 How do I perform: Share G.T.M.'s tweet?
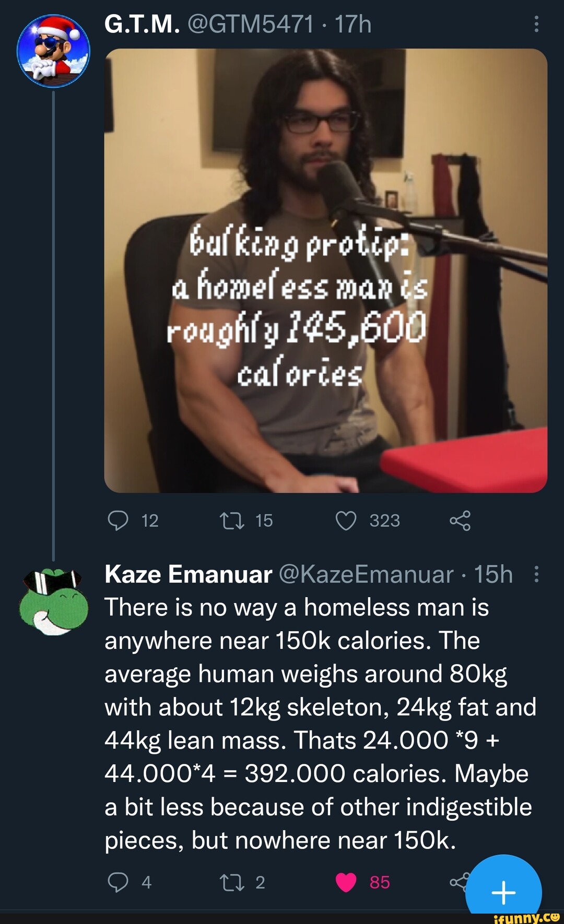[460, 520]
